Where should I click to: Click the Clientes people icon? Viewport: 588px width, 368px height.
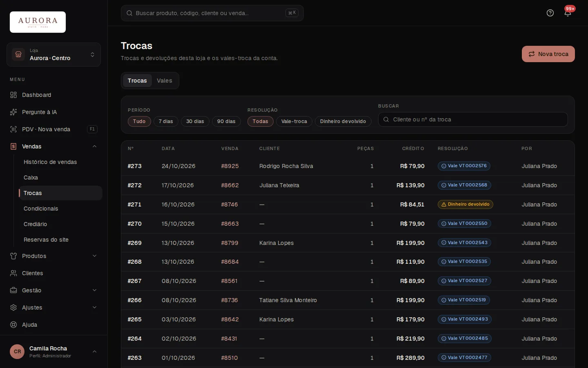(x=13, y=273)
